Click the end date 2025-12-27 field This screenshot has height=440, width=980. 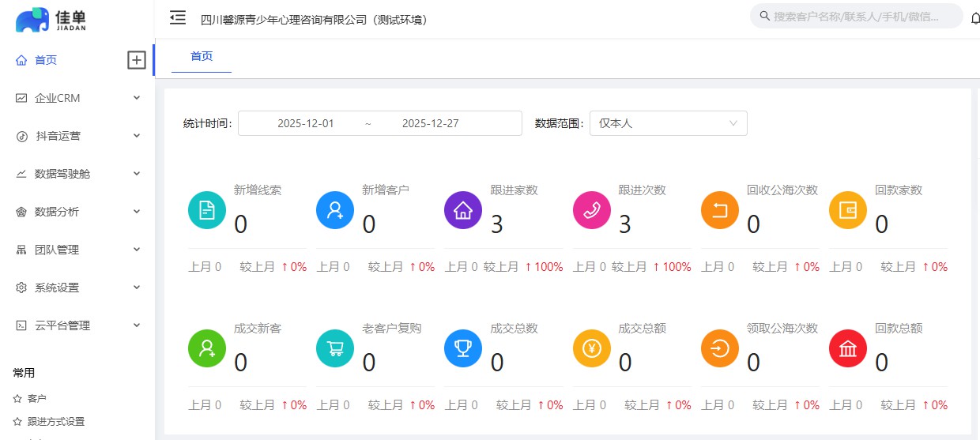431,123
